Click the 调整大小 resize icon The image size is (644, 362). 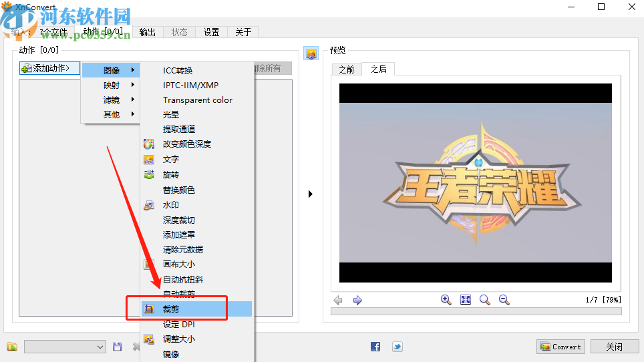tap(149, 339)
